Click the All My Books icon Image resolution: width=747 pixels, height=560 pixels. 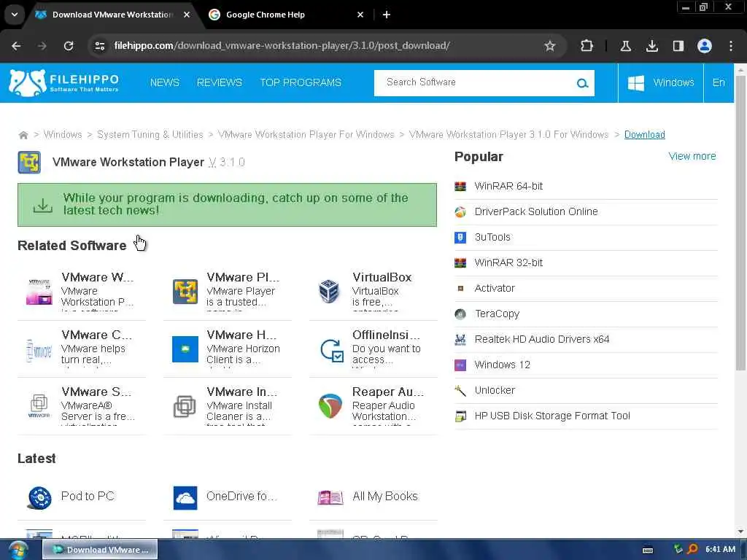tap(330, 497)
